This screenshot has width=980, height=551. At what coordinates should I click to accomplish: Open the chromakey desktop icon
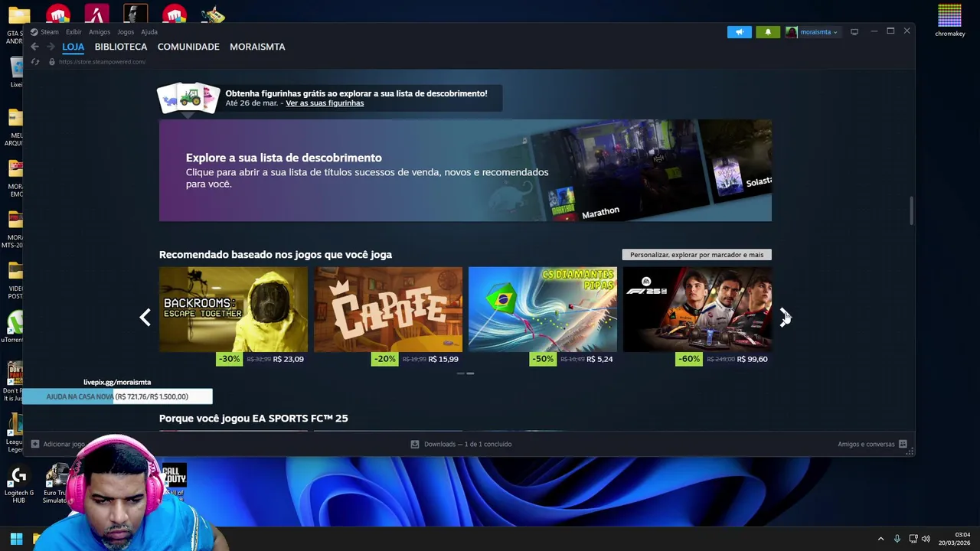(x=949, y=21)
